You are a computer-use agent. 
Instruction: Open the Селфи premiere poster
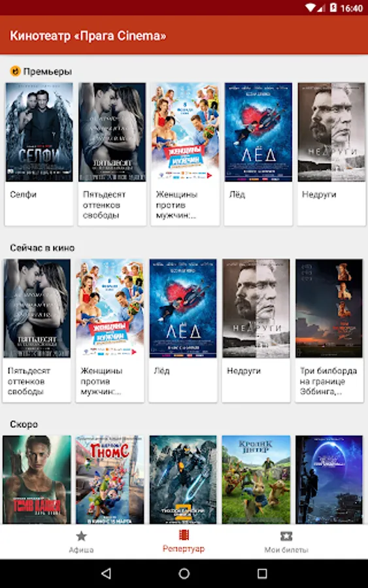[39, 132]
